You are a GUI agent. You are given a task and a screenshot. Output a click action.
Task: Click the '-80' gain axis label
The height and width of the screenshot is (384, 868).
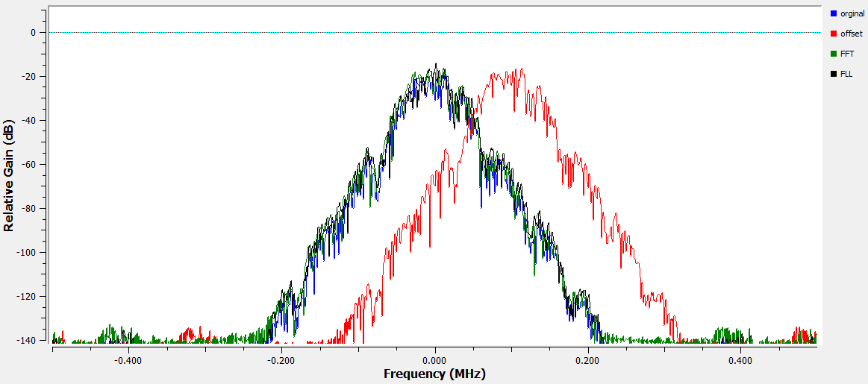click(29, 209)
